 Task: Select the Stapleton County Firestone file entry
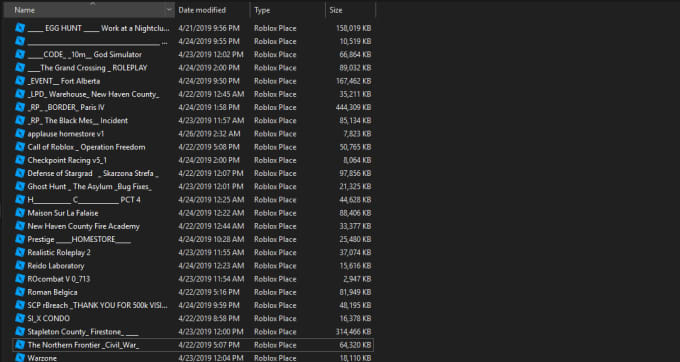click(x=193, y=332)
